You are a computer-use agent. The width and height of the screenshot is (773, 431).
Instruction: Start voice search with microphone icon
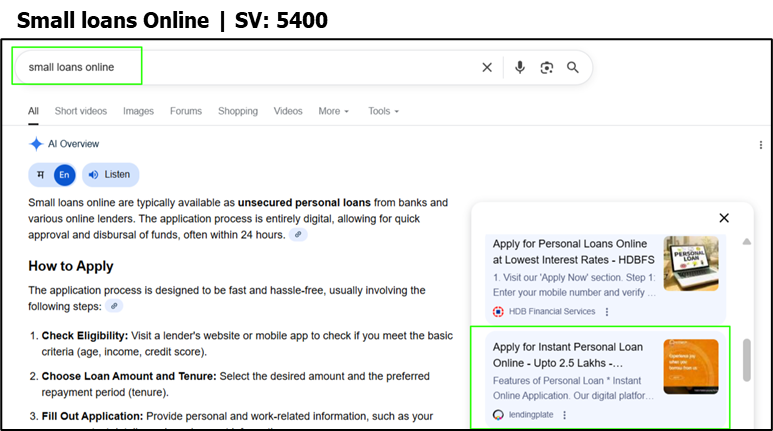point(520,68)
